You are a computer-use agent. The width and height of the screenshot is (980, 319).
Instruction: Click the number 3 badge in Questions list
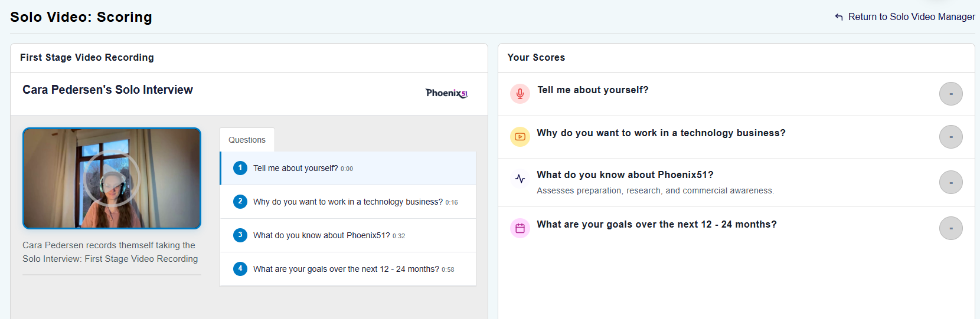(240, 235)
